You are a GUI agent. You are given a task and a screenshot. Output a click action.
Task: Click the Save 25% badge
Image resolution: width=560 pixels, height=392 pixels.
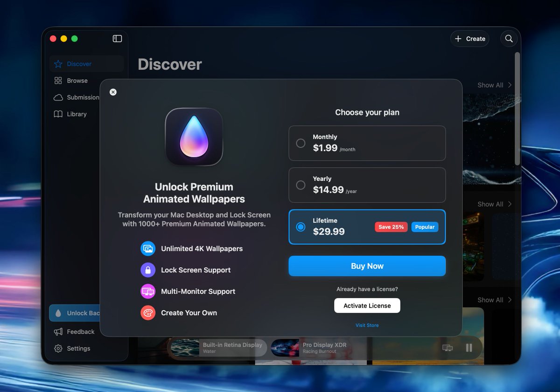point(391,227)
